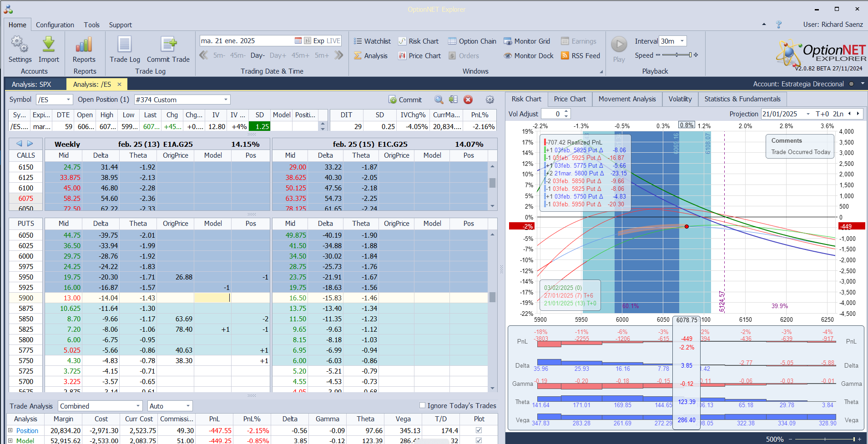Close the Analysis: /ES tab
This screenshot has height=444, width=868.
tap(120, 85)
